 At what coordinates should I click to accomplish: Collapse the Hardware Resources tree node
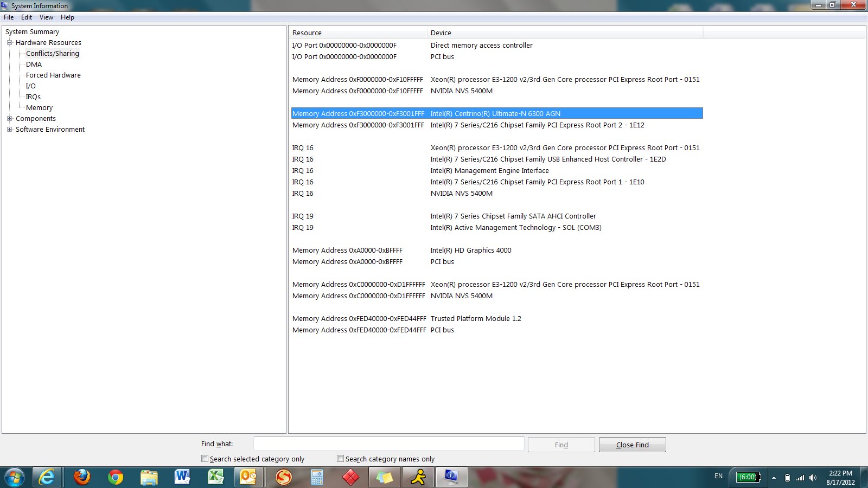point(9,42)
